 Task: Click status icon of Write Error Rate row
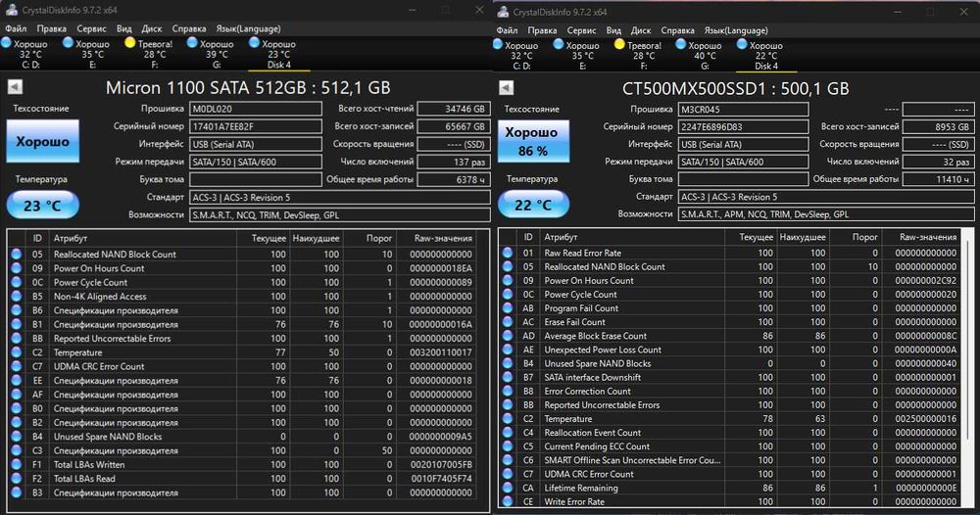[508, 501]
